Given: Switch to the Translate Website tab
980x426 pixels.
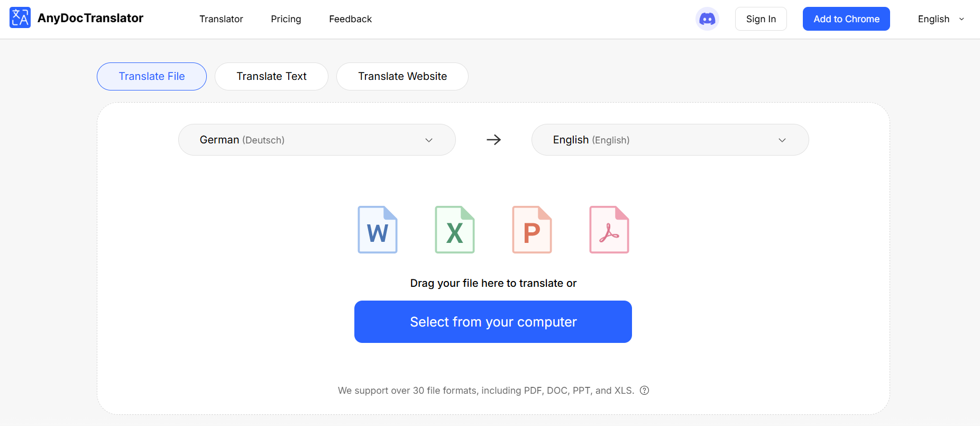Looking at the screenshot, I should pyautogui.click(x=402, y=76).
